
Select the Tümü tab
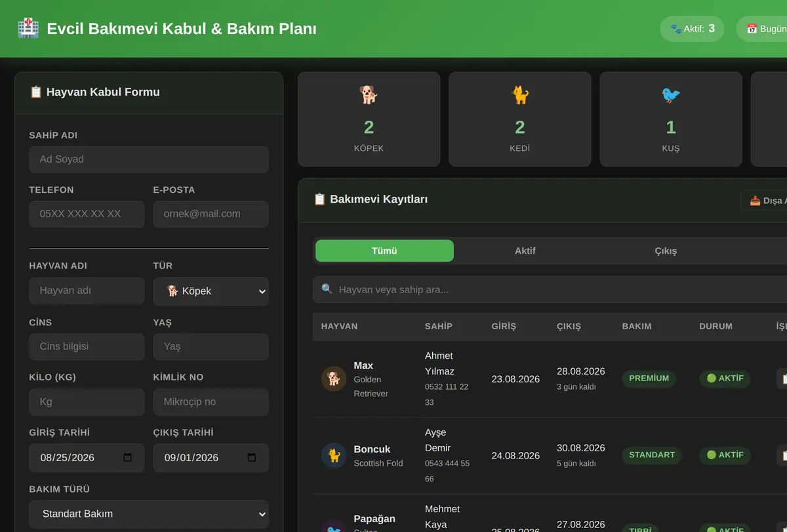pyautogui.click(x=384, y=251)
